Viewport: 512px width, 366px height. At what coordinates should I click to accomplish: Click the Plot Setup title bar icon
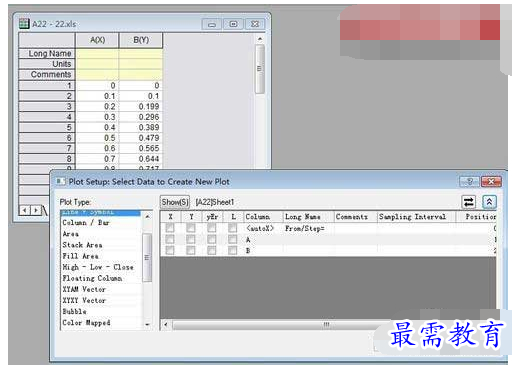[x=61, y=182]
